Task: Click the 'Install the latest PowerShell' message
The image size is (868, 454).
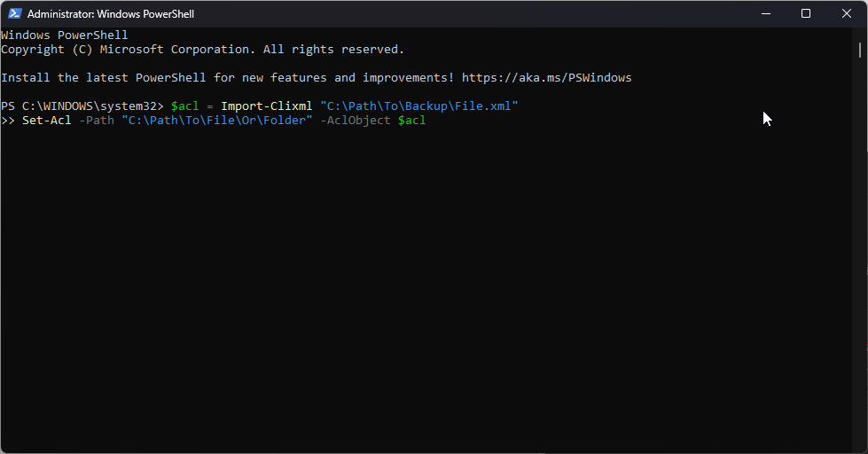Action: point(106,78)
